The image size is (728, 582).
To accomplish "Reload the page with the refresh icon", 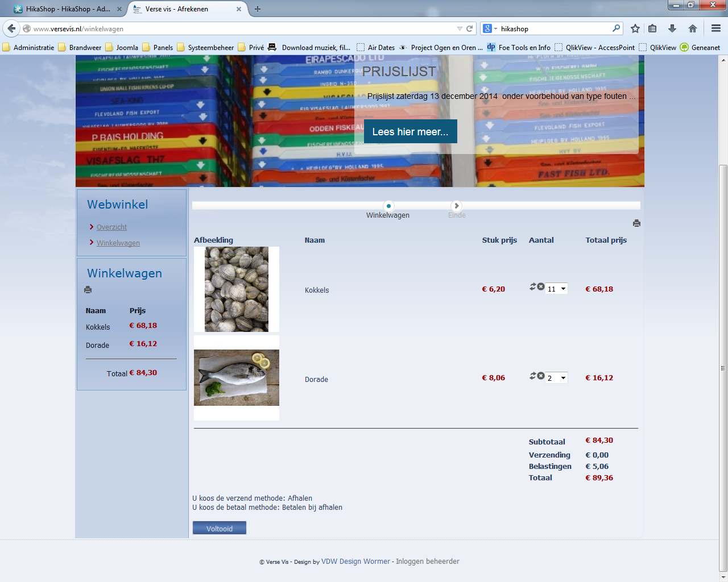I will 470,28.
